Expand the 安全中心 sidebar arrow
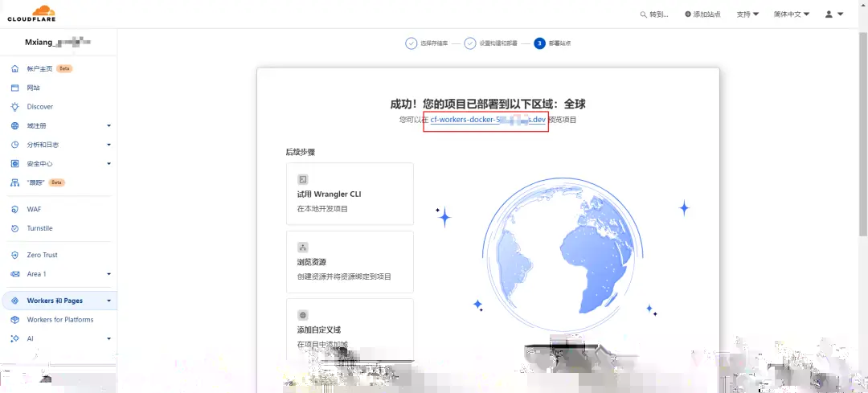The height and width of the screenshot is (393, 868). [109, 163]
